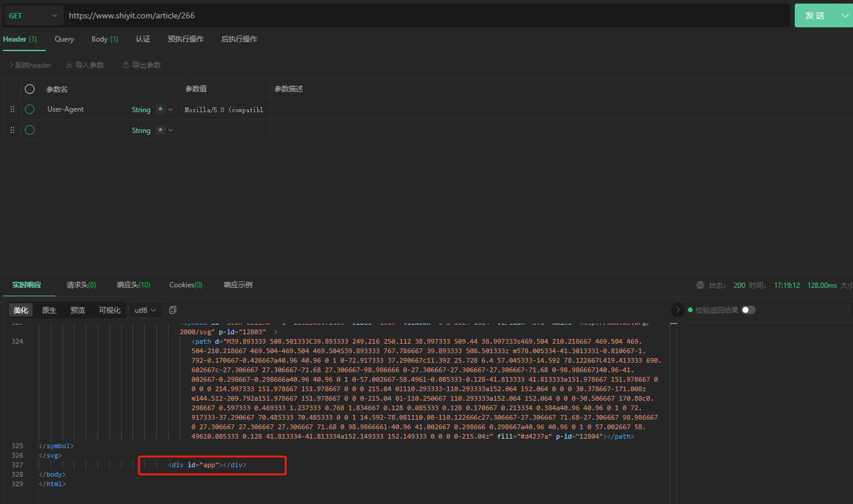The image size is (853, 504).
Task: Toggle the select-all circle in the parameter table header
Action: [30, 88]
